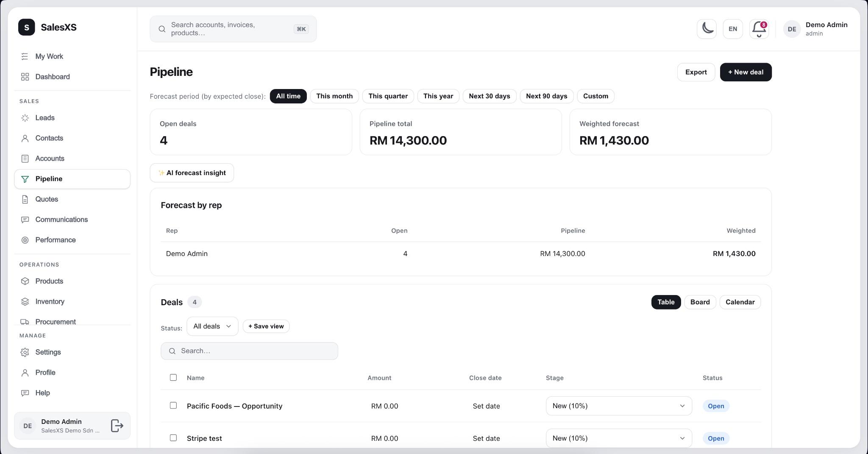Screen dimensions: 868x454
Task: Open the EN language selector
Action: tap(733, 29)
